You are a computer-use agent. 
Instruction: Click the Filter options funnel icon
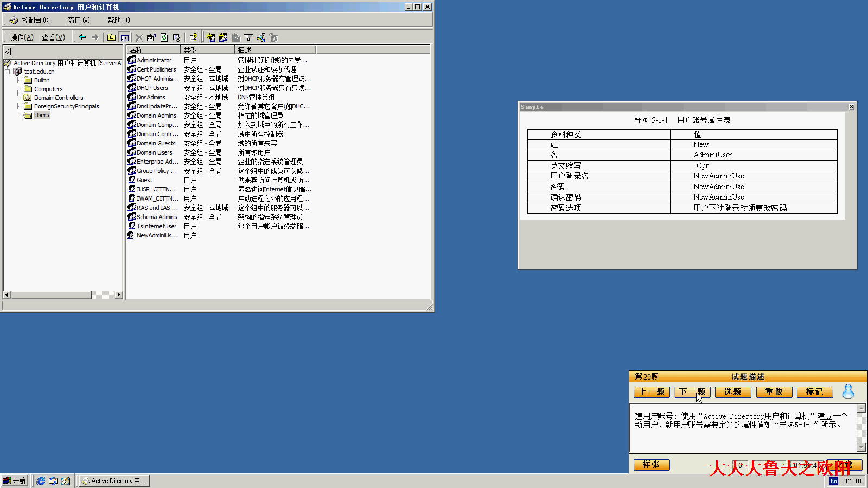point(248,37)
